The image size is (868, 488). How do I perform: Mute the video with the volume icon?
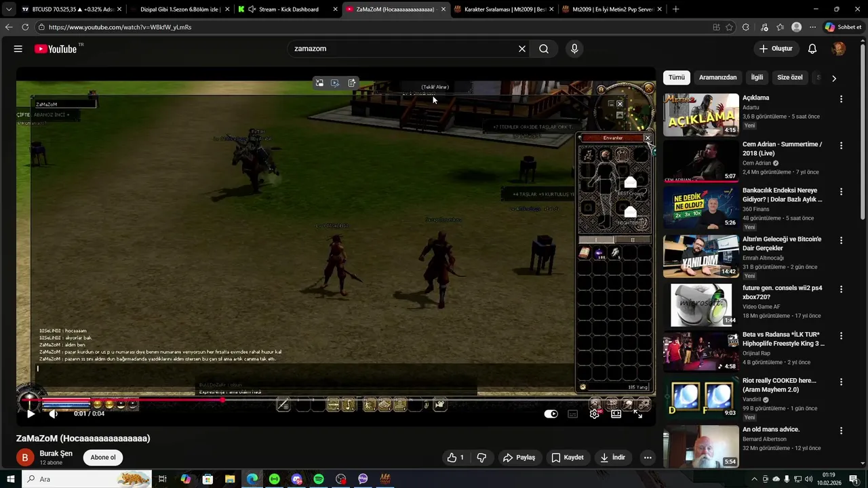pos(53,413)
